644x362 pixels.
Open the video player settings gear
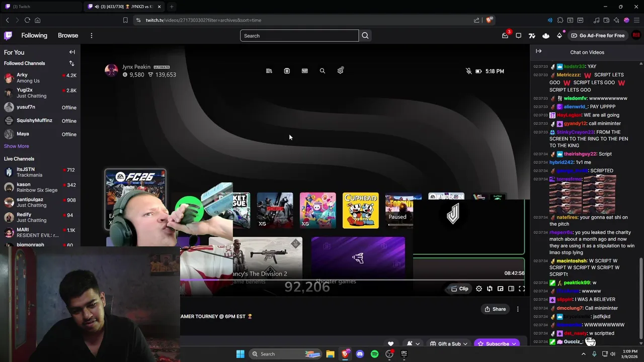click(x=479, y=289)
